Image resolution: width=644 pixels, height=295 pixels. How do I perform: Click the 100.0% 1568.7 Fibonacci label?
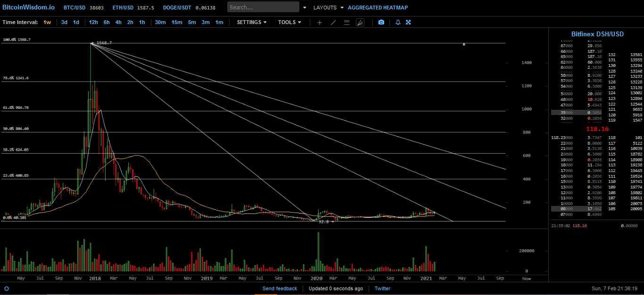pos(17,40)
